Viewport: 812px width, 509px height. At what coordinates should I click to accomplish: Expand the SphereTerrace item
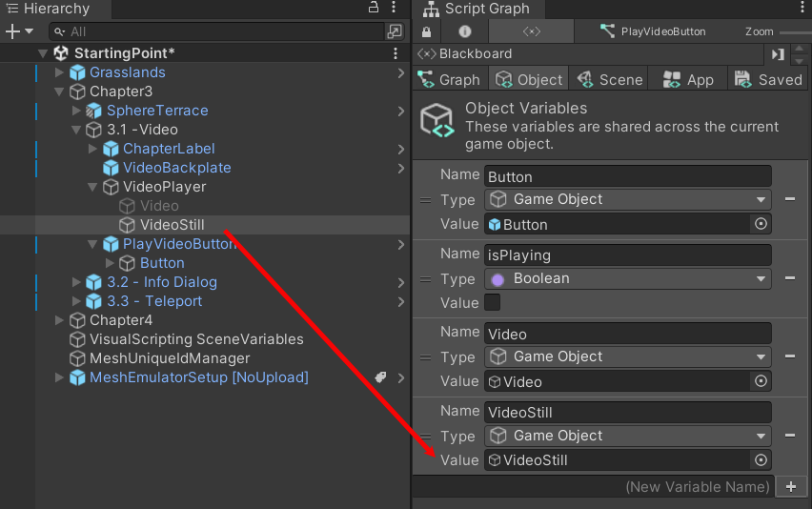(x=76, y=111)
